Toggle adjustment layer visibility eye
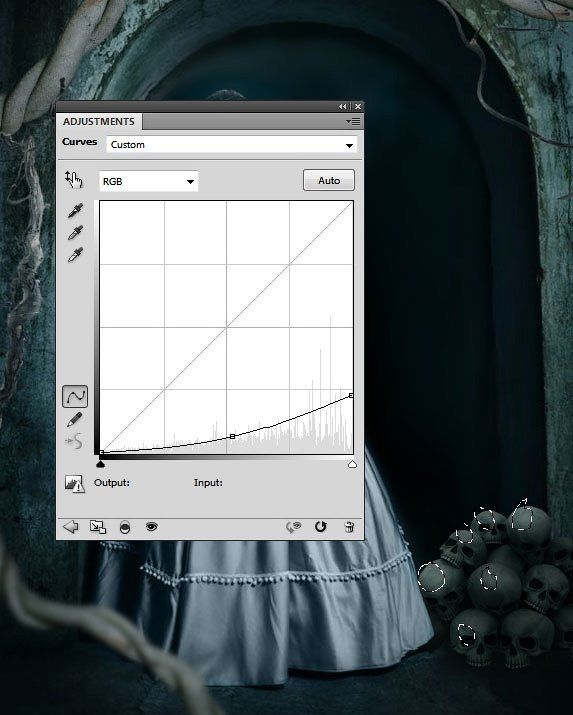The height and width of the screenshot is (715, 573). (x=151, y=527)
